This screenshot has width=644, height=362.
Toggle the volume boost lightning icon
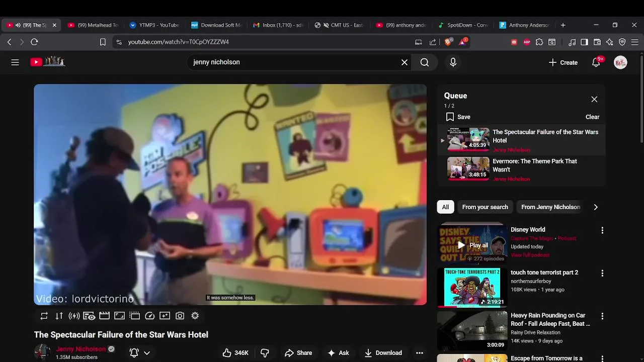pos(74,316)
